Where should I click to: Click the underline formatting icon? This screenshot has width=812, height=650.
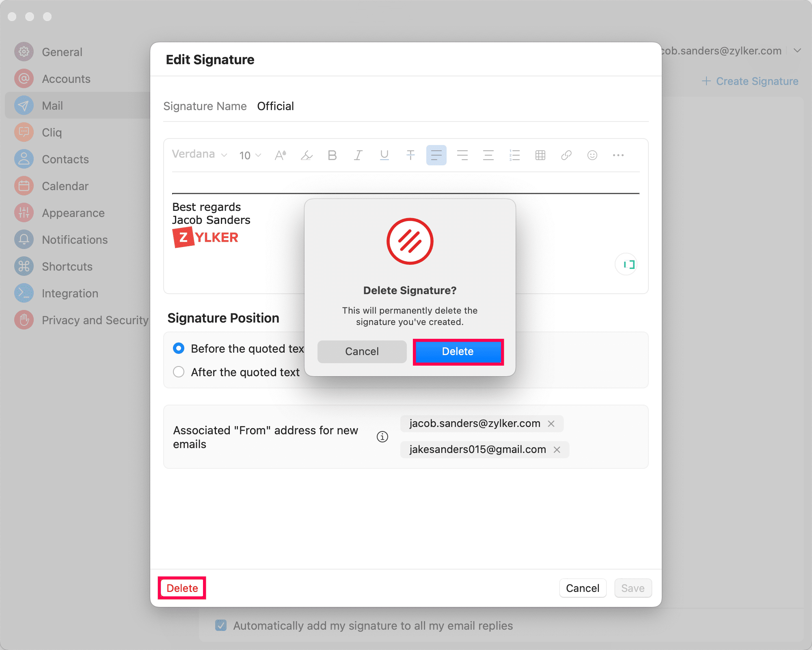(x=384, y=155)
